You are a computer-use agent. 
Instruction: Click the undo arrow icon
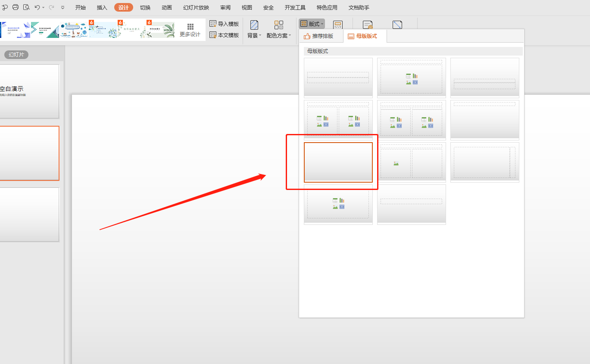[37, 7]
